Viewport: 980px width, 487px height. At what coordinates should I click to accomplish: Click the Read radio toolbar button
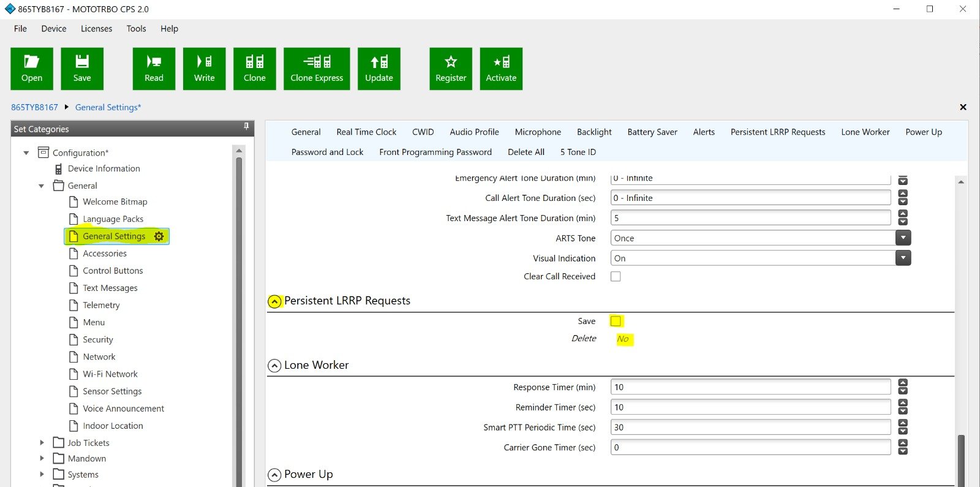(x=154, y=69)
